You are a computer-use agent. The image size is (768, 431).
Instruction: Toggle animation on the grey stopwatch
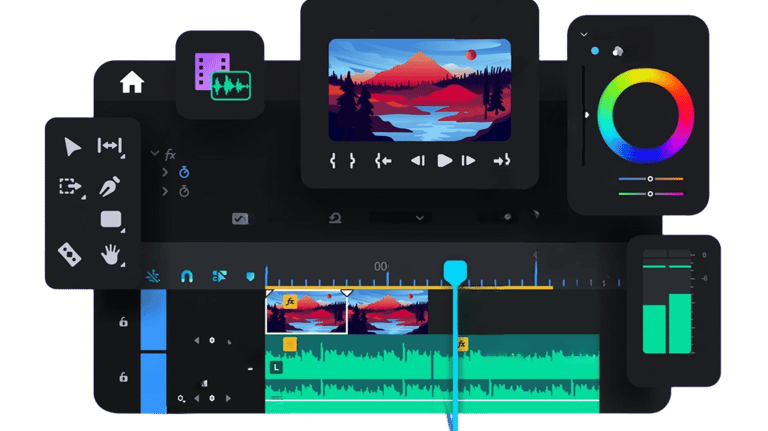(x=184, y=192)
